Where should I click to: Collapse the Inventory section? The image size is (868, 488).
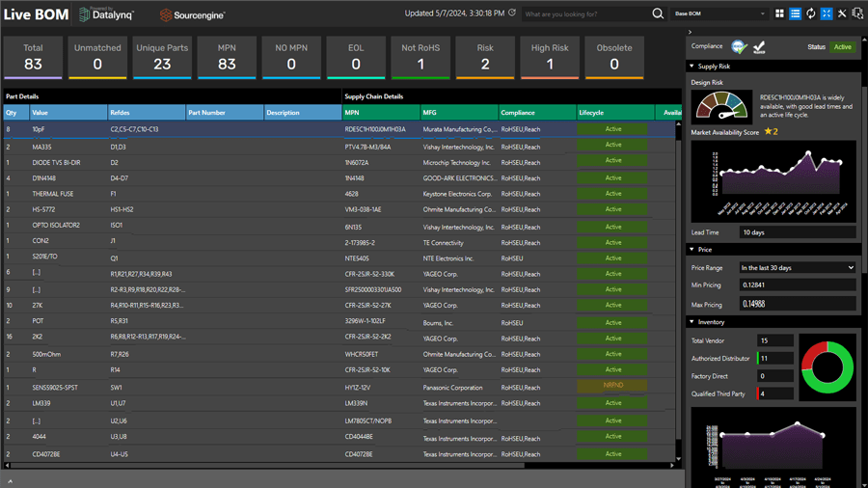click(x=692, y=321)
